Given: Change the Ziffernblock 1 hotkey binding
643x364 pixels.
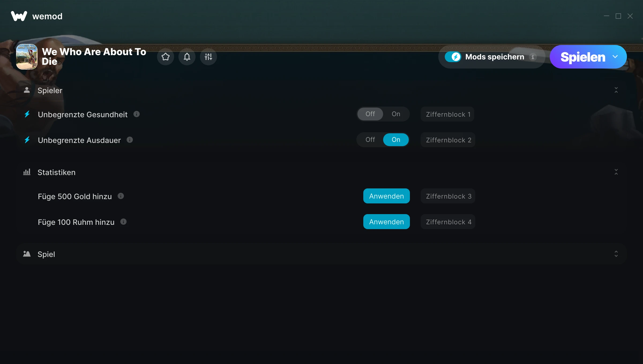Looking at the screenshot, I should (x=447, y=114).
